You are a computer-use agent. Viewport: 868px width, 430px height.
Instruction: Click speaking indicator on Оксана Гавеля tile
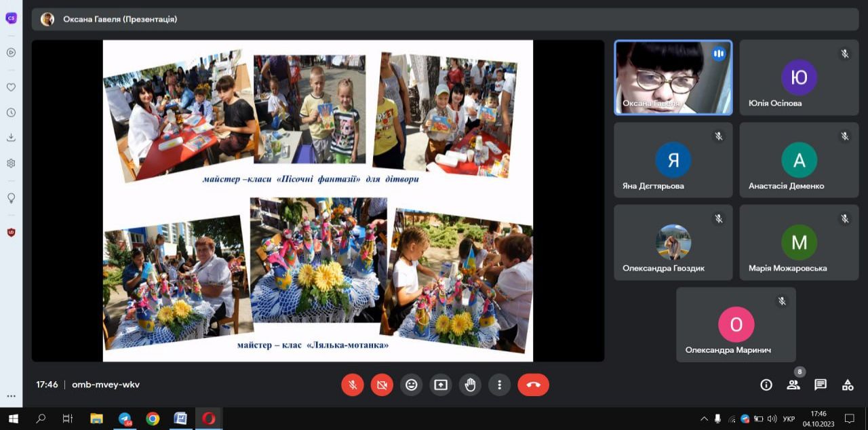[719, 54]
